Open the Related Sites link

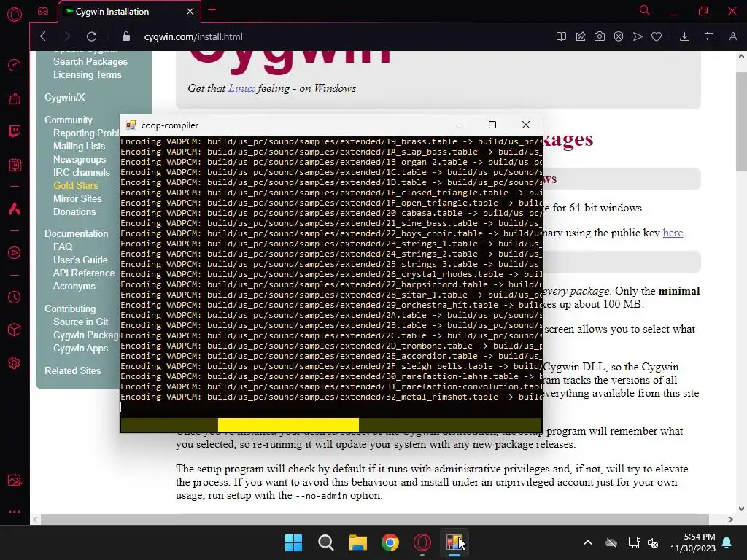point(73,370)
